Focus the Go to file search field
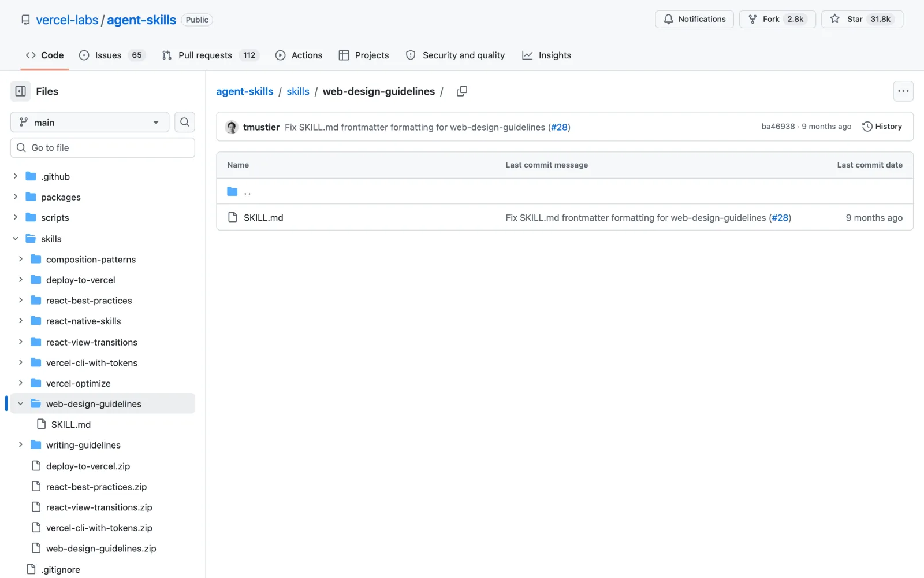 pyautogui.click(x=103, y=148)
